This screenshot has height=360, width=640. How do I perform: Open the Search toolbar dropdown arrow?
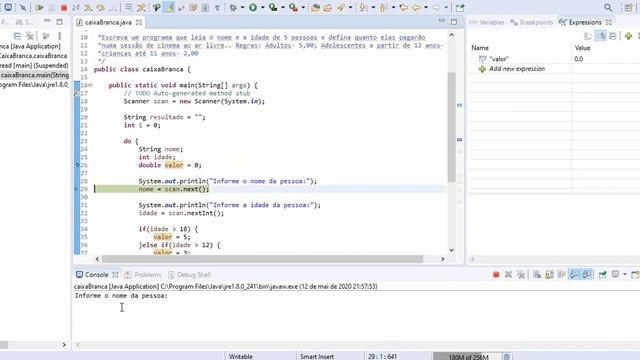(350, 7)
